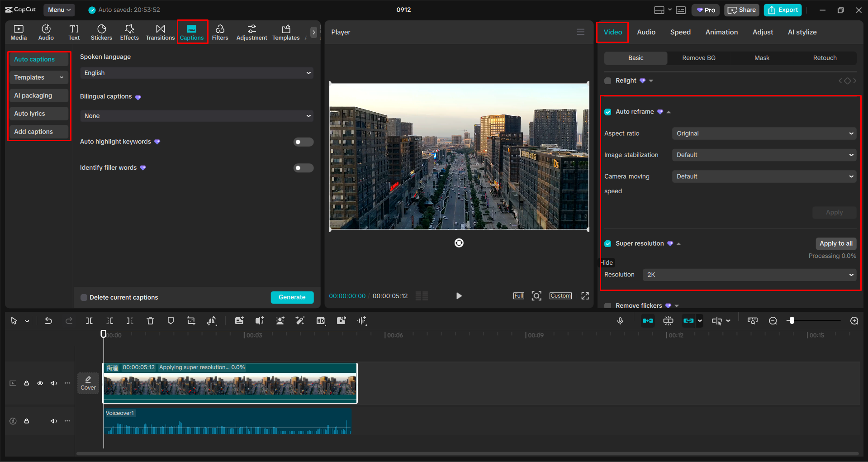Enable Identify filler words
868x462 pixels.
tap(303, 167)
